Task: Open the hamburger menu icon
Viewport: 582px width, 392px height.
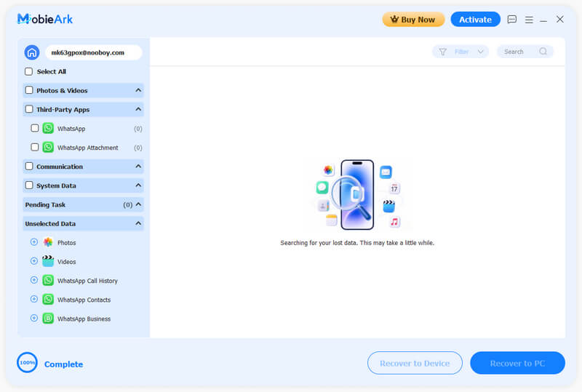Action: 529,20
